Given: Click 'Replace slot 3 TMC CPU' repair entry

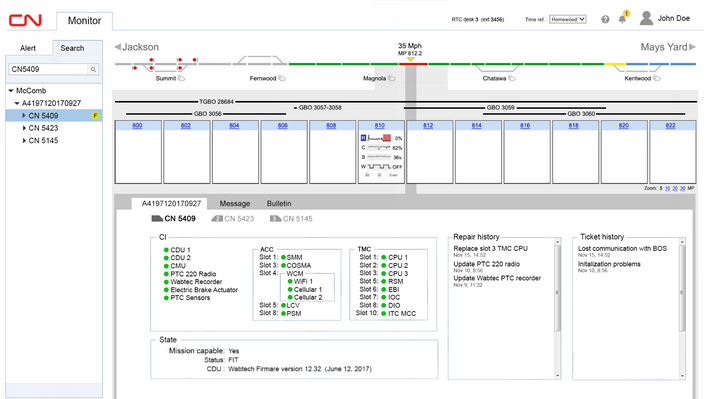Looking at the screenshot, I should coord(490,249).
